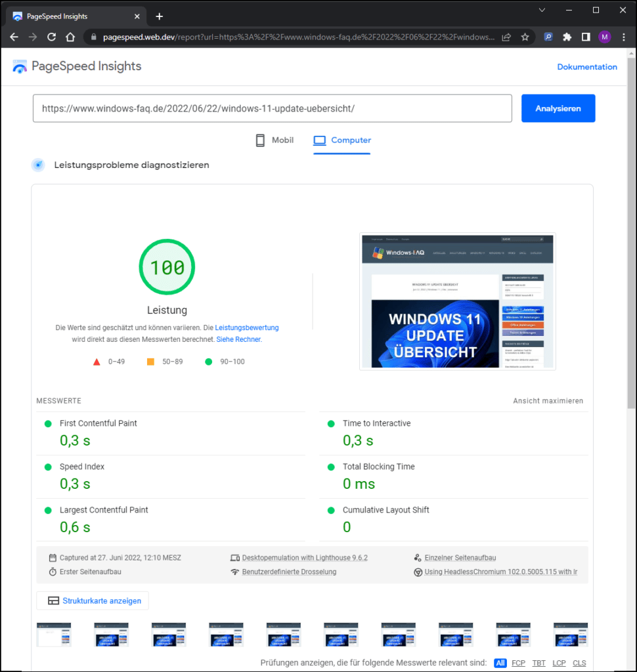Filter audits by FCP
Screen dimensions: 637x672
tap(518, 663)
